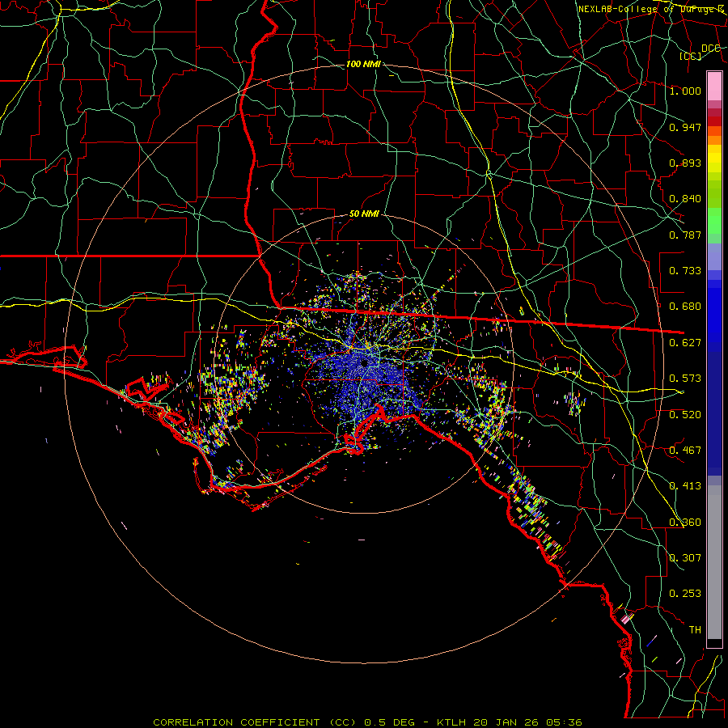Click the [CC] units label

(690, 56)
